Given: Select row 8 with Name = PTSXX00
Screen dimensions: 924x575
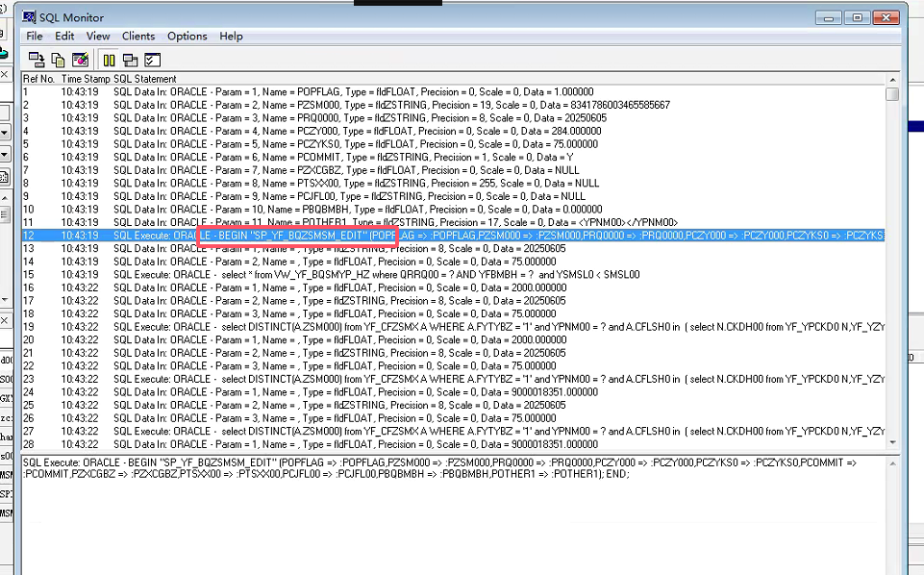Looking at the screenshot, I should [x=453, y=184].
